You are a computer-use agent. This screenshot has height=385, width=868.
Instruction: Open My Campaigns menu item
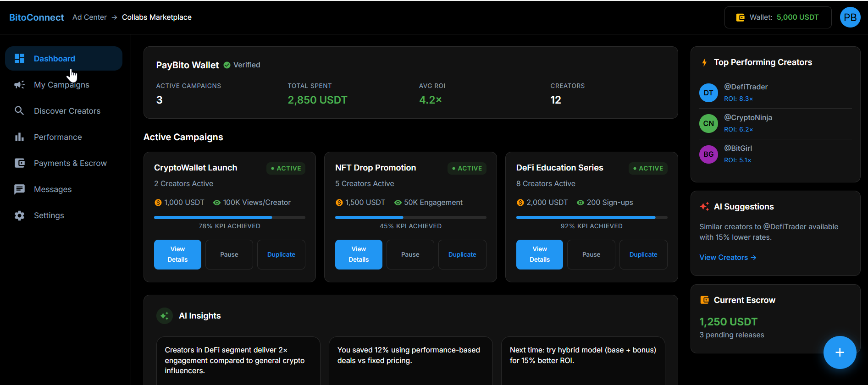pos(61,85)
